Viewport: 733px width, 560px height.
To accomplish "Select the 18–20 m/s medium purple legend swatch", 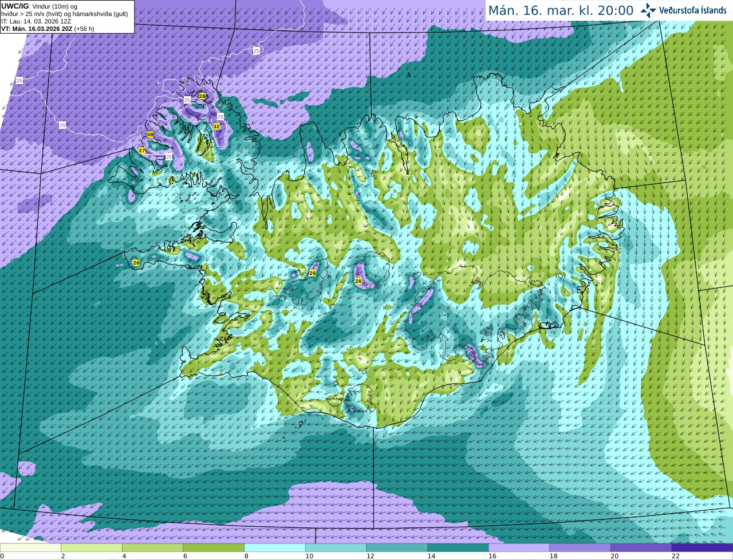I will pyautogui.click(x=580, y=547).
